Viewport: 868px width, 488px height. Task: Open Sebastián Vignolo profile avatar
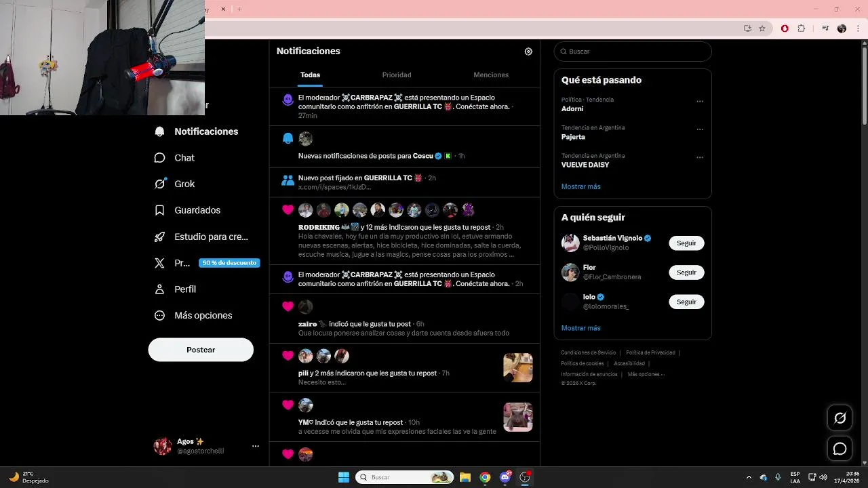coord(570,243)
